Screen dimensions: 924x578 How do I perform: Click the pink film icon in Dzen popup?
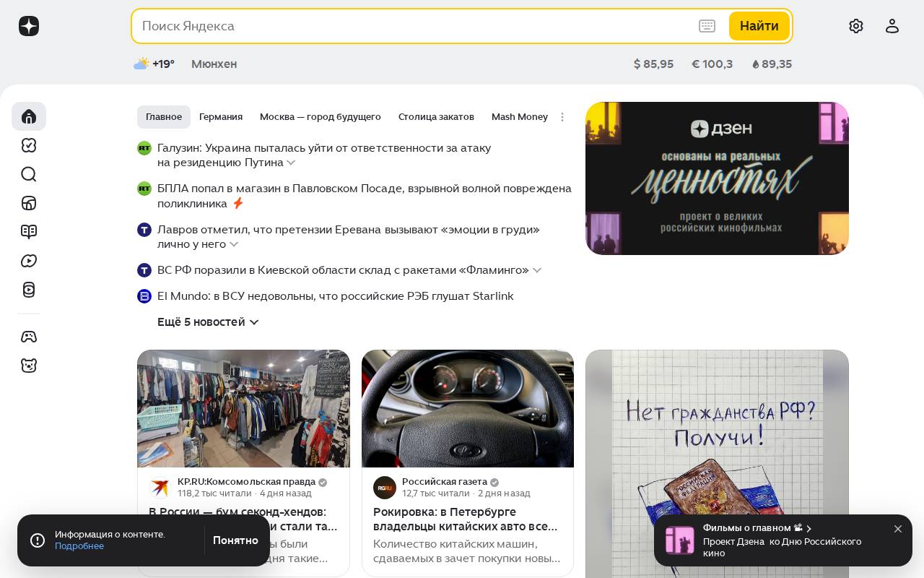(x=680, y=540)
